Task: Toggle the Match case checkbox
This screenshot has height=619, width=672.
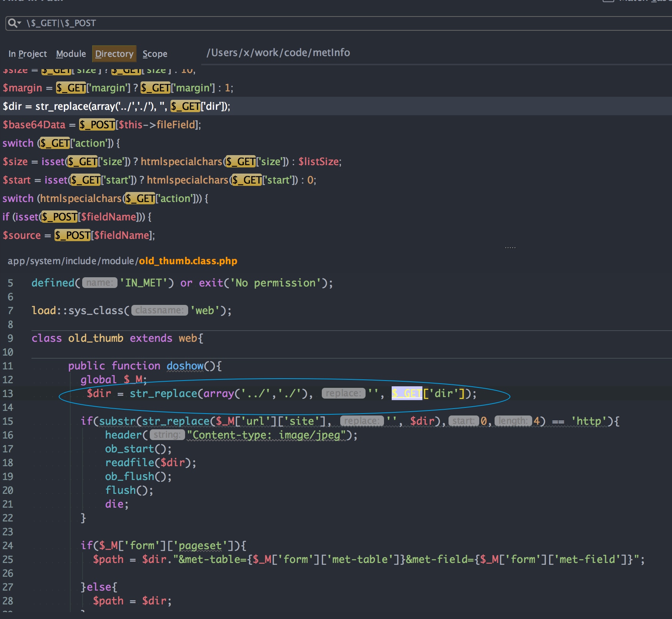Action: (x=608, y=1)
